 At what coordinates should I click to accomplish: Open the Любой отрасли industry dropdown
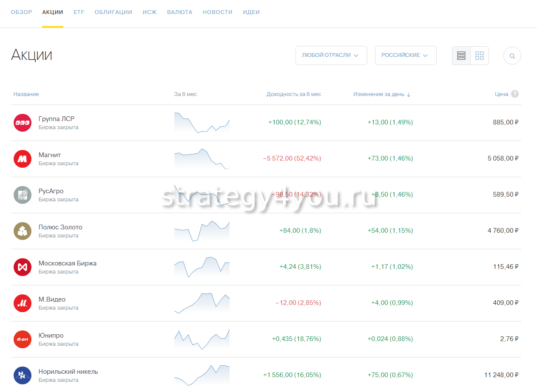331,55
